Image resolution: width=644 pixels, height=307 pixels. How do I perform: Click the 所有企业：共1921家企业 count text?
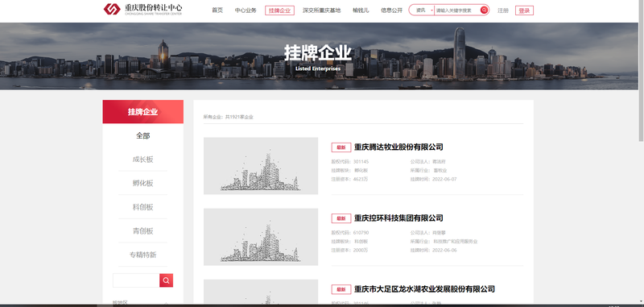(229, 117)
